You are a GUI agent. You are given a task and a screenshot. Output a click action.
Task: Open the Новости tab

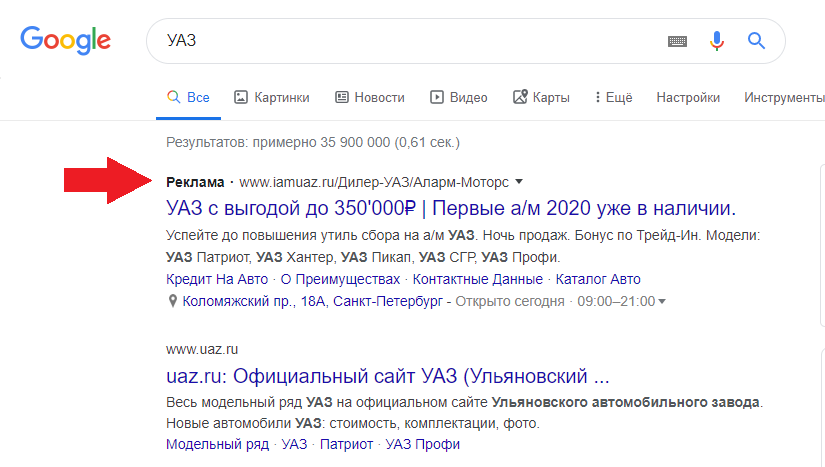[370, 97]
